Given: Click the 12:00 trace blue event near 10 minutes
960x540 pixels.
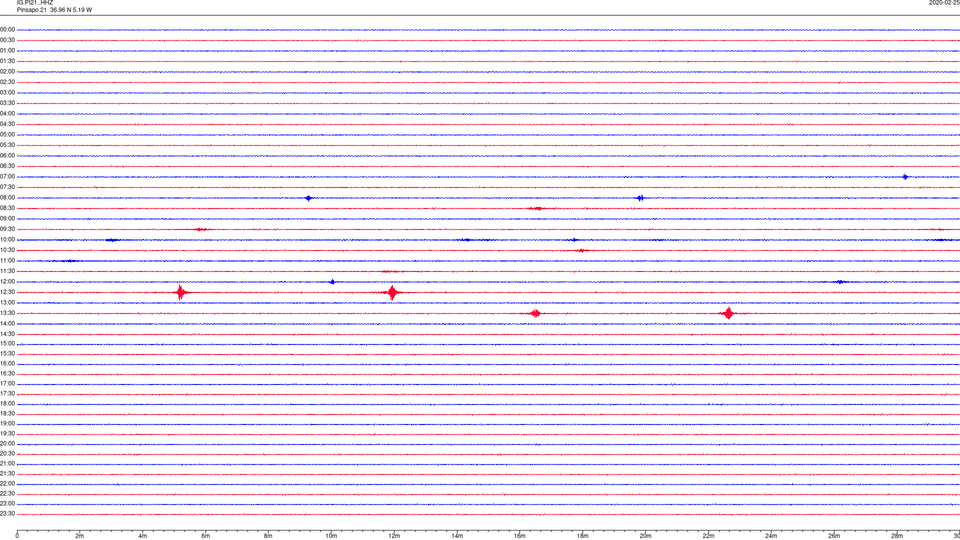Looking at the screenshot, I should pos(332,282).
